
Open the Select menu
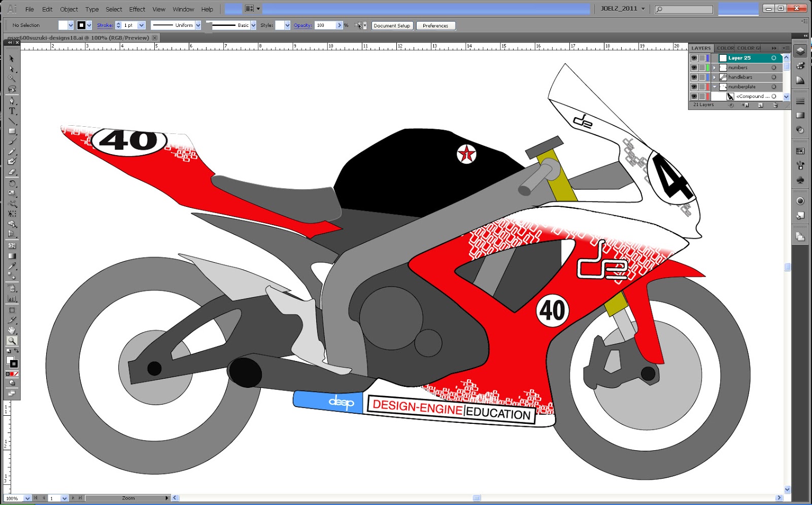pos(114,9)
